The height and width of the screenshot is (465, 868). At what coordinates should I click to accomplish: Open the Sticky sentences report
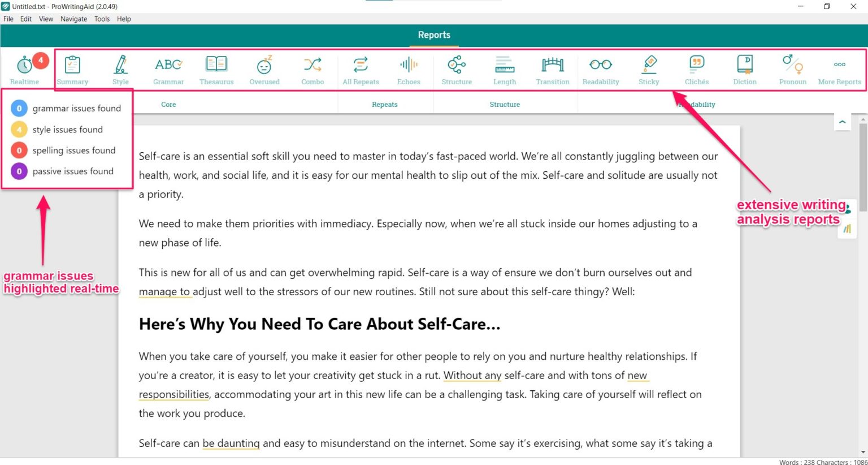648,68
